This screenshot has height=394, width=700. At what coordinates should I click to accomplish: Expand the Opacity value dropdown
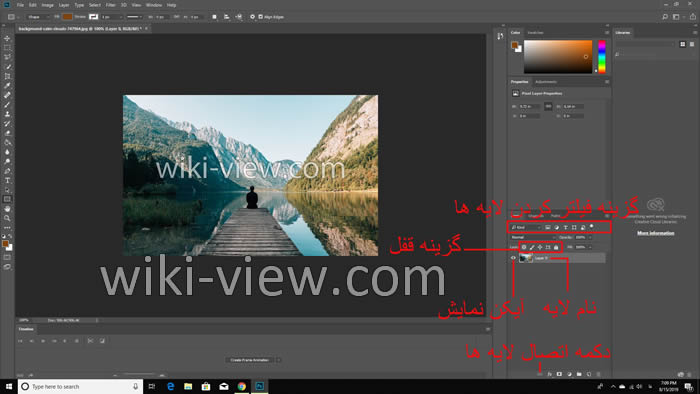click(590, 237)
